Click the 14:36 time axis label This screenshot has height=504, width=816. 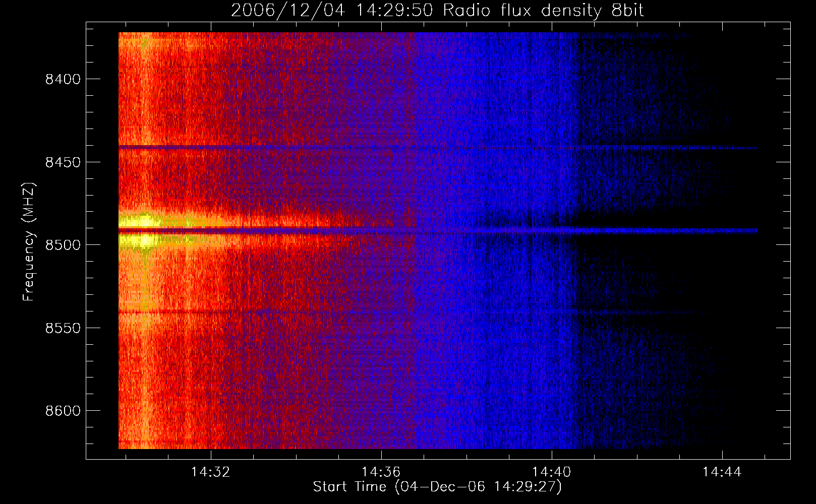click(381, 472)
